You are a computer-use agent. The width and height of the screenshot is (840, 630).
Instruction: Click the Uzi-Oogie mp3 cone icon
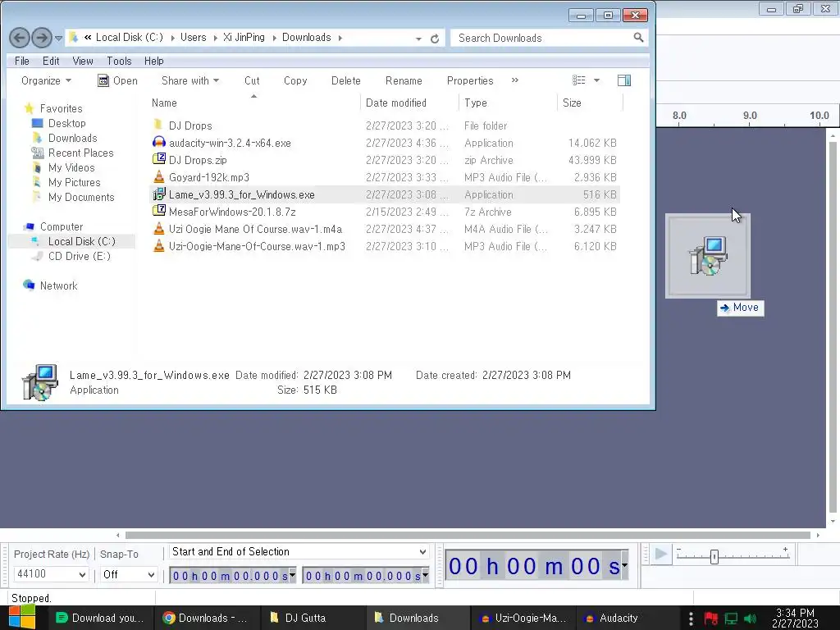[x=158, y=246]
